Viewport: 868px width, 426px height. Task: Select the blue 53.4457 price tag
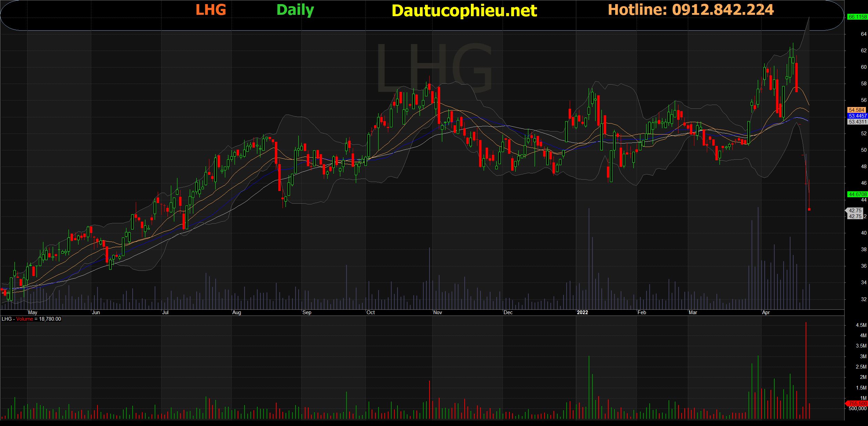857,116
